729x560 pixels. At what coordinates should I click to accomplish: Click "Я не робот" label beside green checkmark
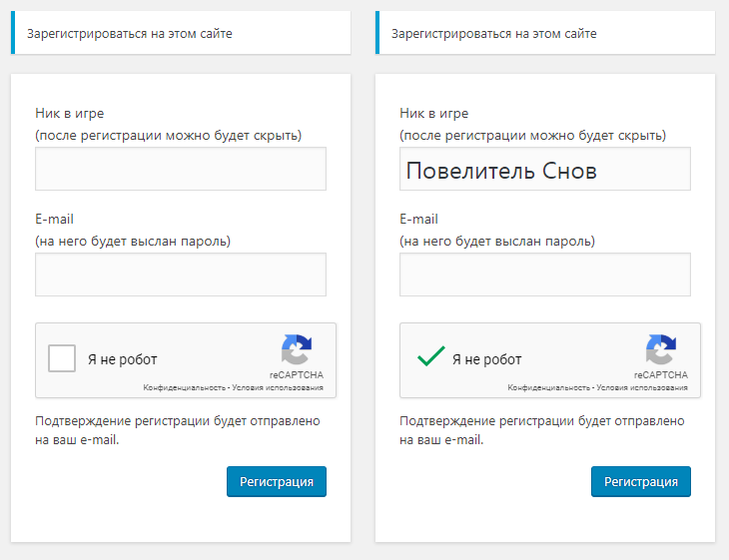[487, 359]
